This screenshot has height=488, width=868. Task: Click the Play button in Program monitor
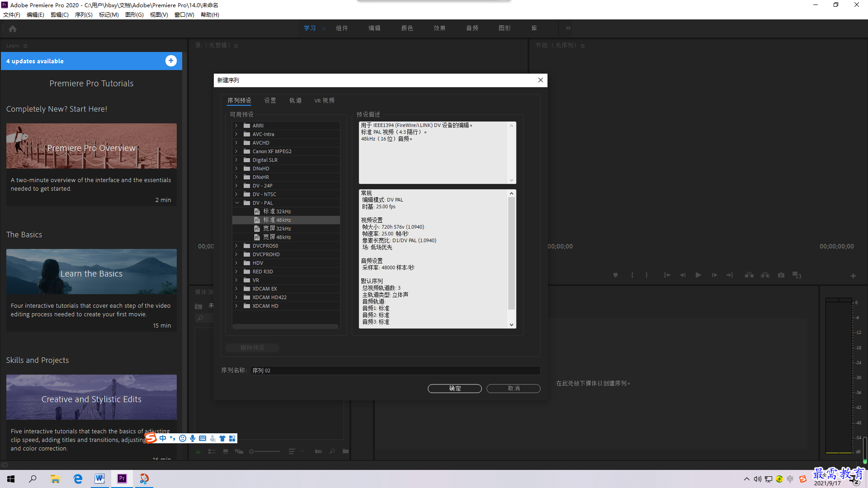coord(698,275)
